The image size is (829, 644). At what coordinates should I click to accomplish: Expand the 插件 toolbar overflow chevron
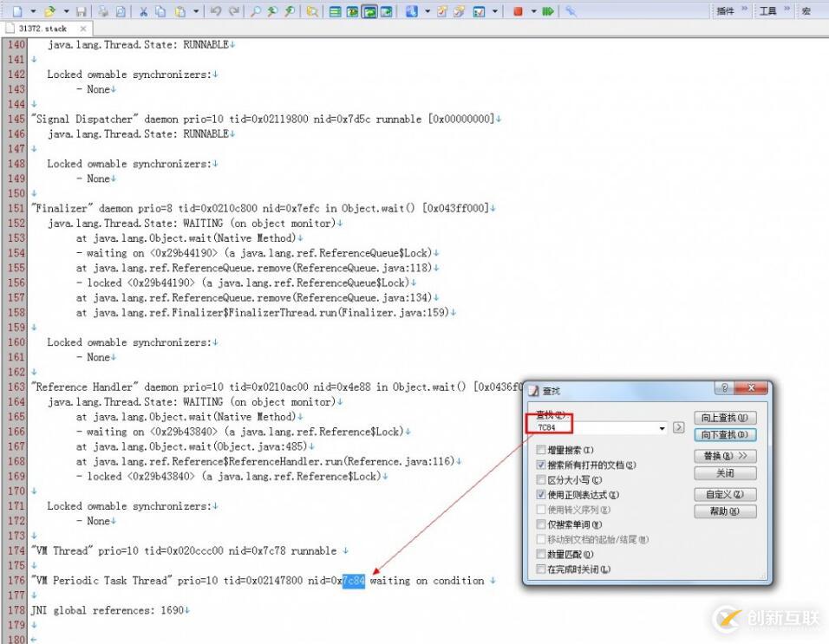[x=744, y=10]
